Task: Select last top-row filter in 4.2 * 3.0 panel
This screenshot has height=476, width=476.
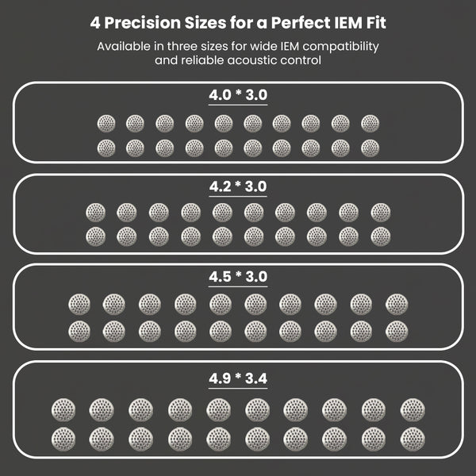Action: point(381,212)
